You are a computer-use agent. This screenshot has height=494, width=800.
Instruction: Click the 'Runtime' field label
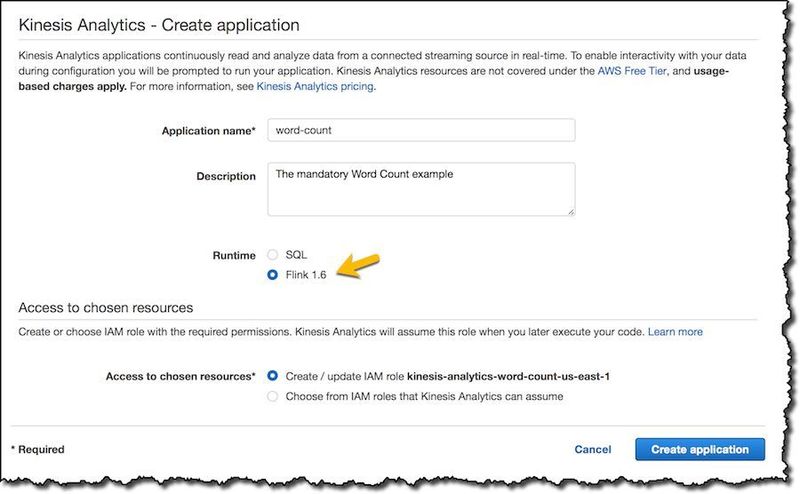[234, 255]
